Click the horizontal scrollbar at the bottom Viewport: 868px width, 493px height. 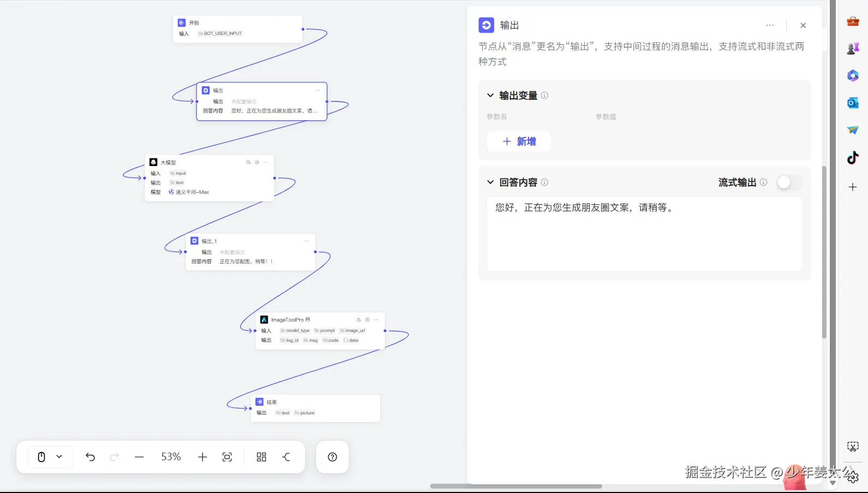pyautogui.click(x=516, y=486)
